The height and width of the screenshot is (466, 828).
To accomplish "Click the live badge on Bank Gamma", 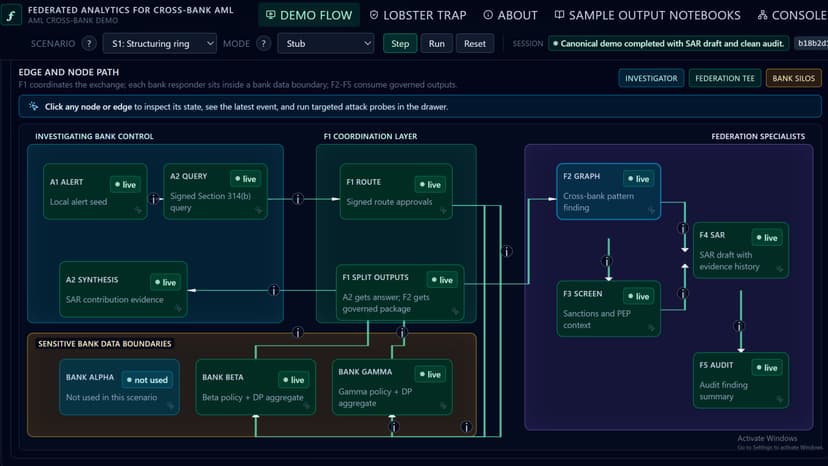I will pos(430,374).
